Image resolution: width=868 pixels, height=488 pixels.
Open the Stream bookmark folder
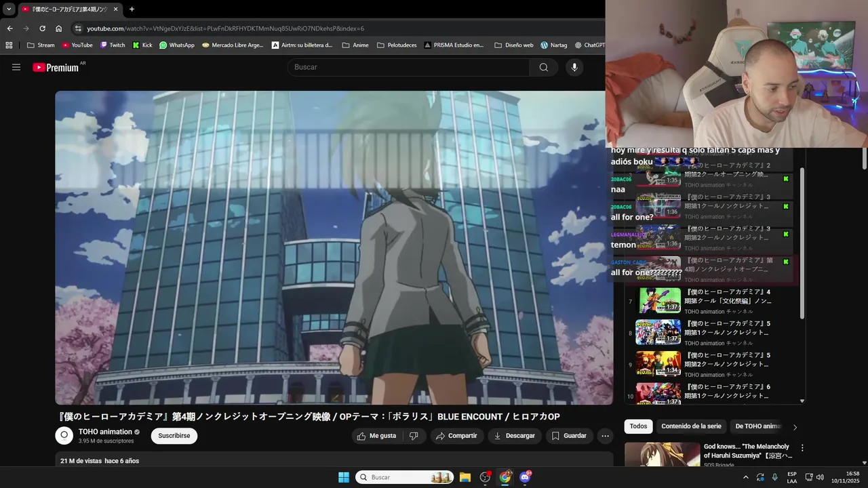point(41,45)
